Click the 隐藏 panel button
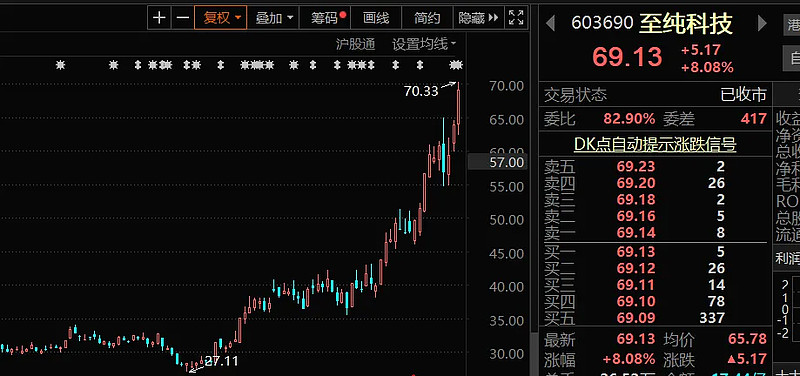Viewport: 800px width, 376px height. [x=478, y=18]
